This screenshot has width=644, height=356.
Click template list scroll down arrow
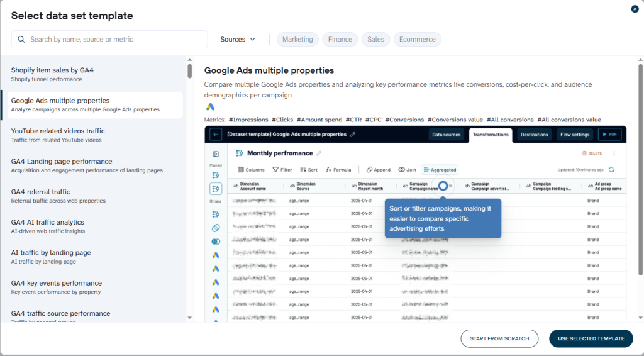click(x=189, y=318)
